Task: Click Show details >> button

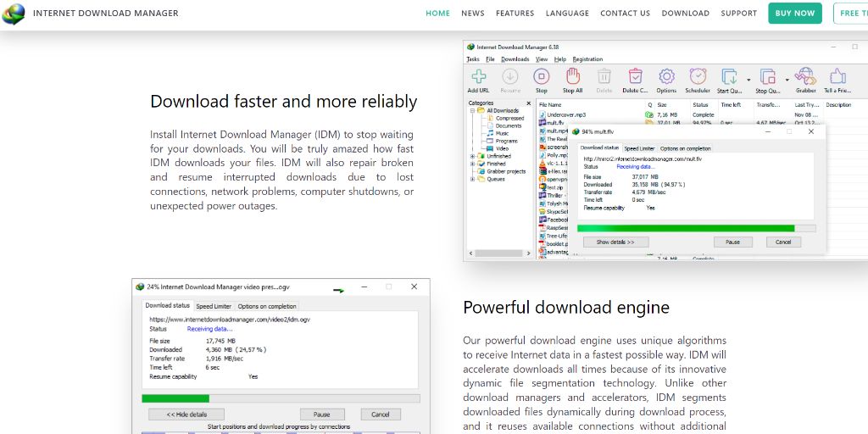Action: pyautogui.click(x=615, y=242)
